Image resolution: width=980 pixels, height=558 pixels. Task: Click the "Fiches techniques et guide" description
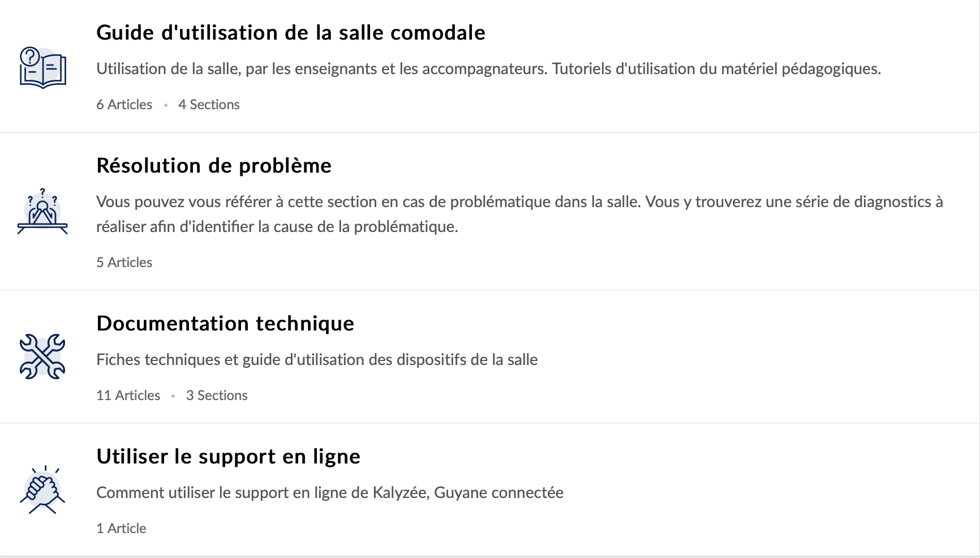click(x=317, y=360)
